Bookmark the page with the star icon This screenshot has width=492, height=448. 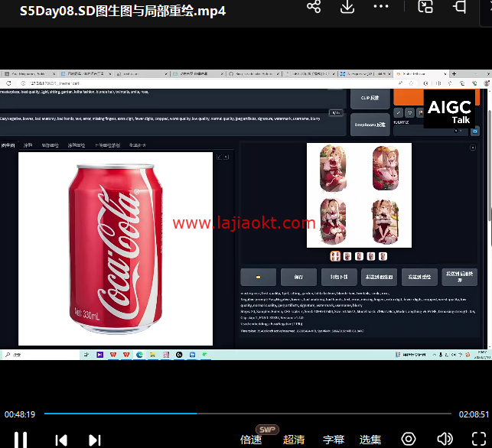[411, 83]
